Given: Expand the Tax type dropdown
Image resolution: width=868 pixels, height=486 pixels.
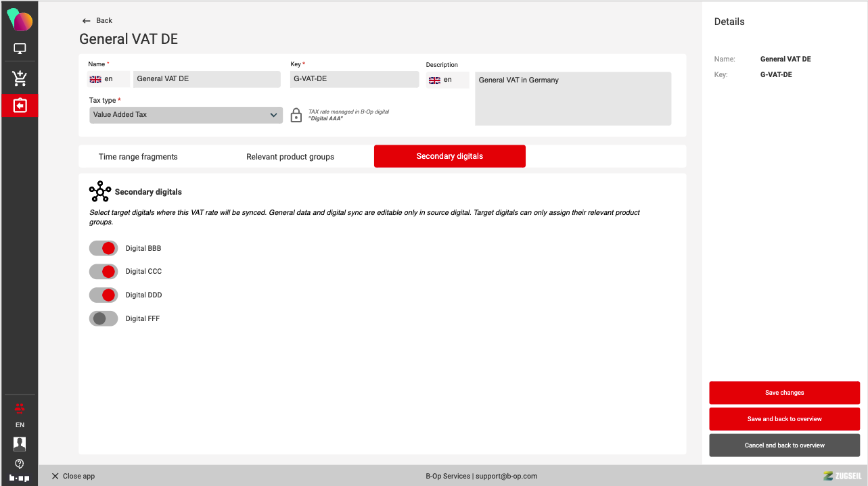Looking at the screenshot, I should click(185, 115).
